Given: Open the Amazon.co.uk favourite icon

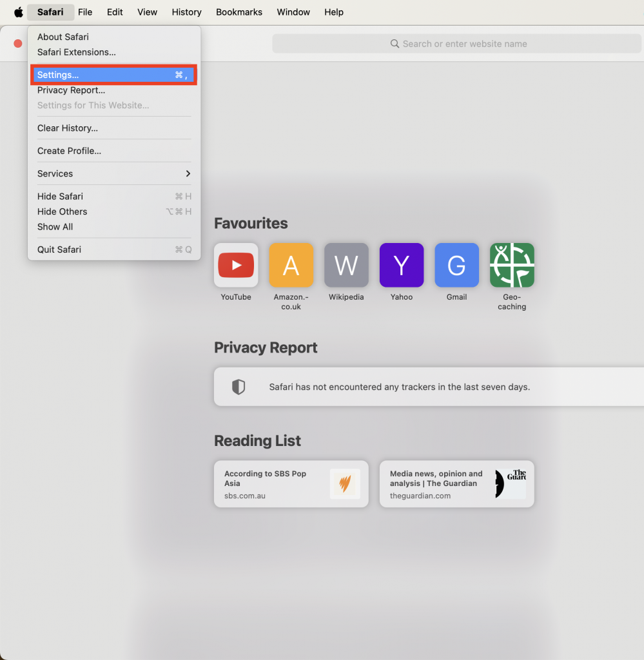Looking at the screenshot, I should pos(291,265).
